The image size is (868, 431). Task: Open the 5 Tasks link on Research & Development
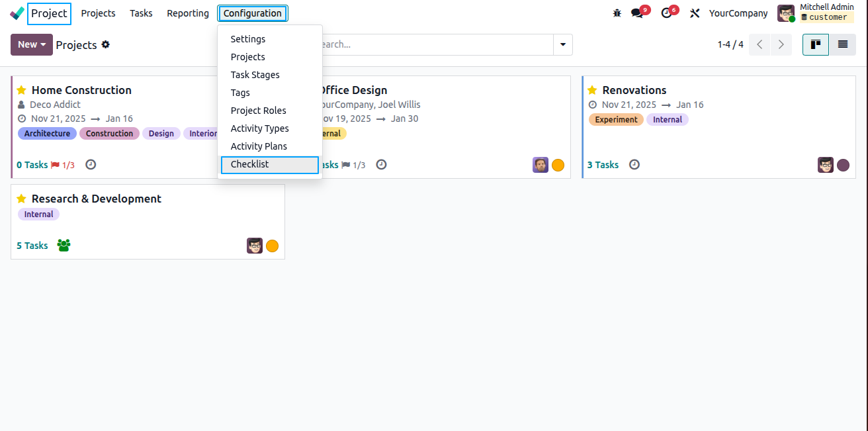32,246
